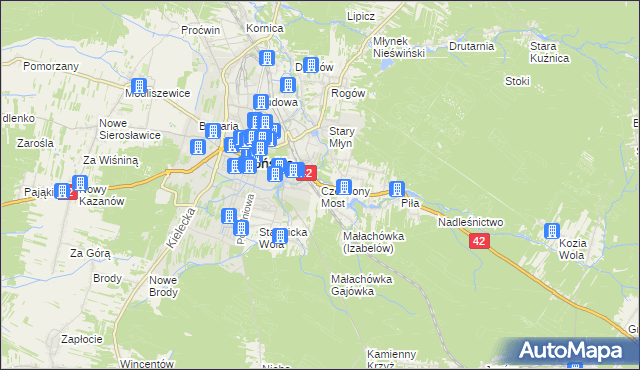Click the building marker at Czerwony Most
This screenshot has height=370, width=640.
344,187
